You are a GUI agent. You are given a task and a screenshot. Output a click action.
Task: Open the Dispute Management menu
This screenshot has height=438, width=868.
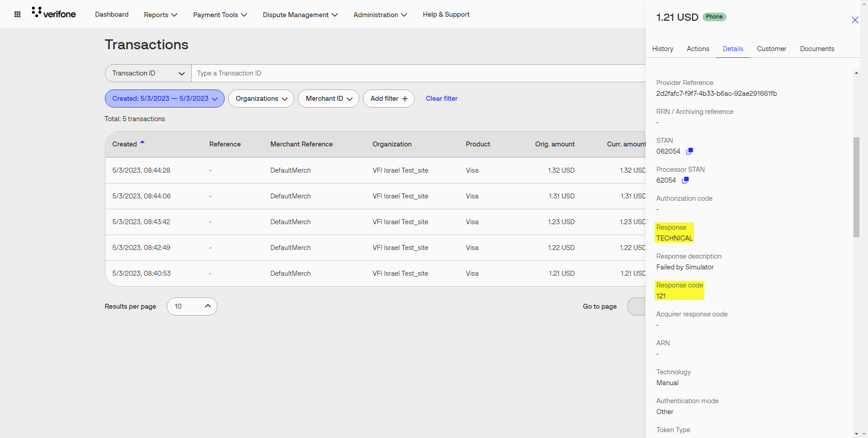pyautogui.click(x=300, y=14)
